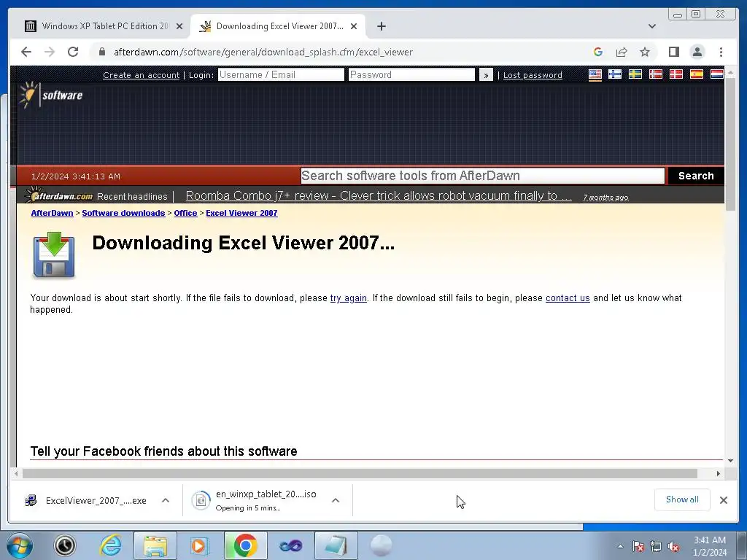
Task: Select the Spanish flag language icon
Action: (x=697, y=74)
